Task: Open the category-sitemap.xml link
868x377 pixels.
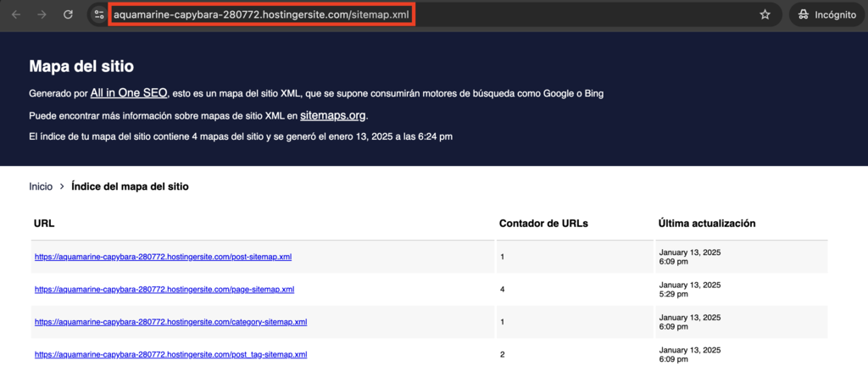Action: click(170, 322)
